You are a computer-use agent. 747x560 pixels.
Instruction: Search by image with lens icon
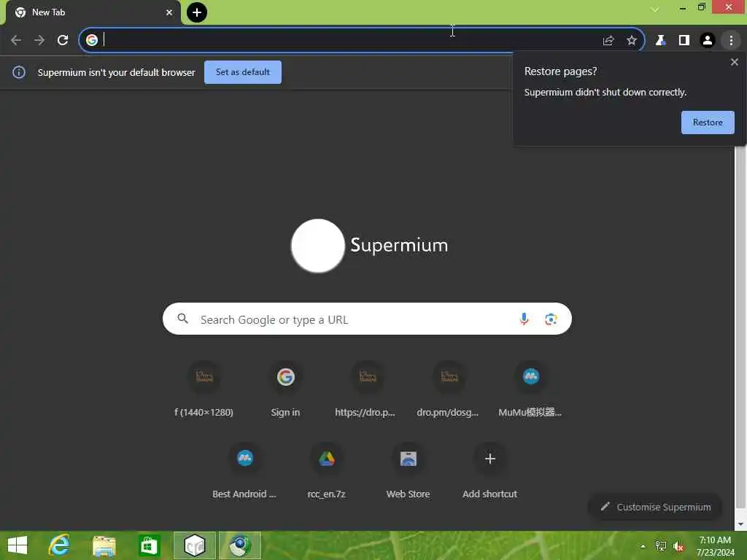[x=551, y=319]
